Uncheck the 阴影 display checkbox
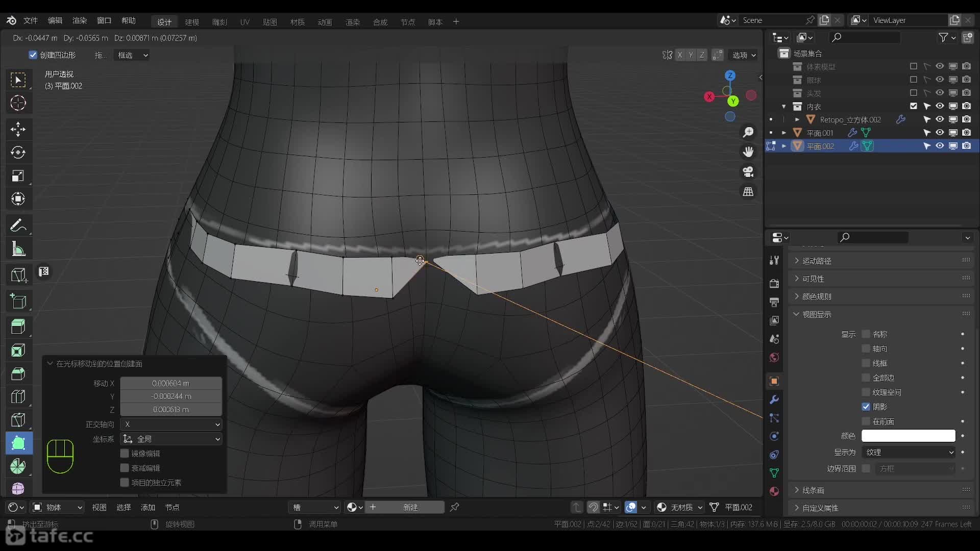 (866, 407)
